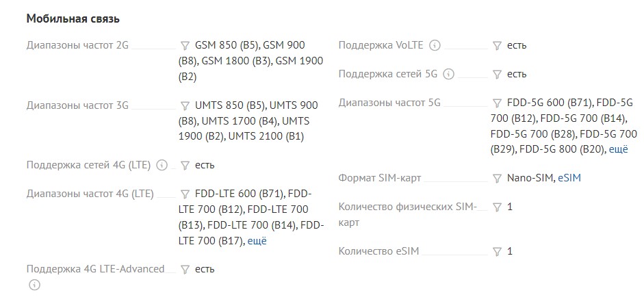Show info about 5G network support
This screenshot has height=308, width=644.
[x=449, y=75]
